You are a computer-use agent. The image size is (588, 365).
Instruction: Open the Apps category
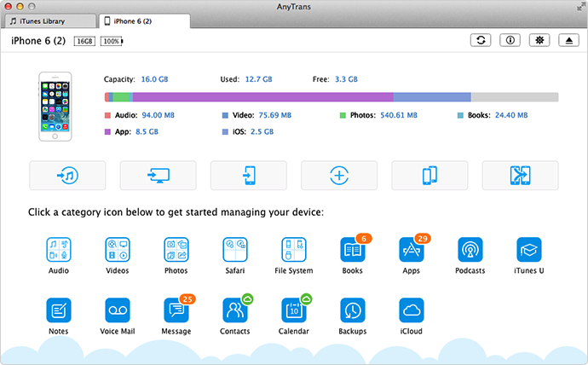point(412,250)
